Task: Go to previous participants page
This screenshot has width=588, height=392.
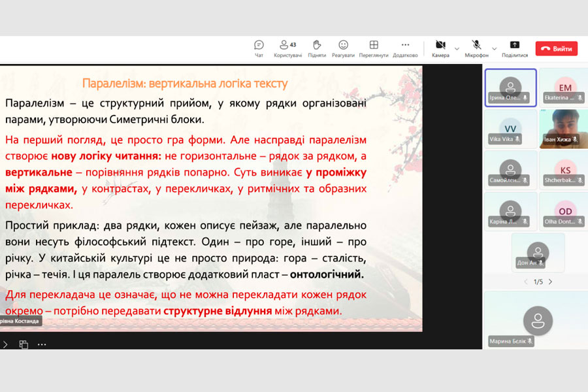Action: [x=526, y=282]
